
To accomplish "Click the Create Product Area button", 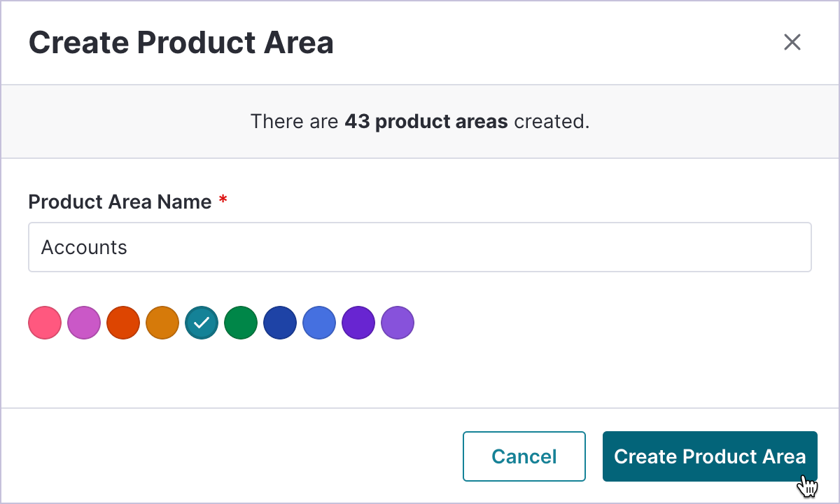I will click(x=709, y=456).
